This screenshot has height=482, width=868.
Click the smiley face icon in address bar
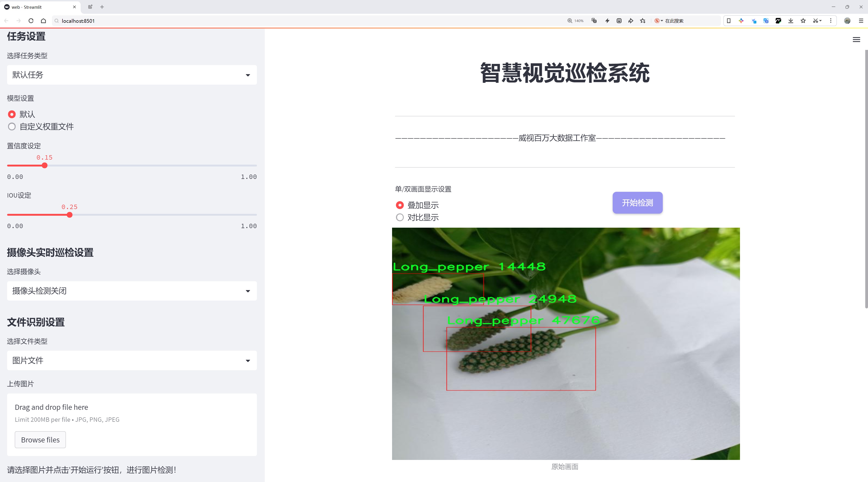point(619,20)
